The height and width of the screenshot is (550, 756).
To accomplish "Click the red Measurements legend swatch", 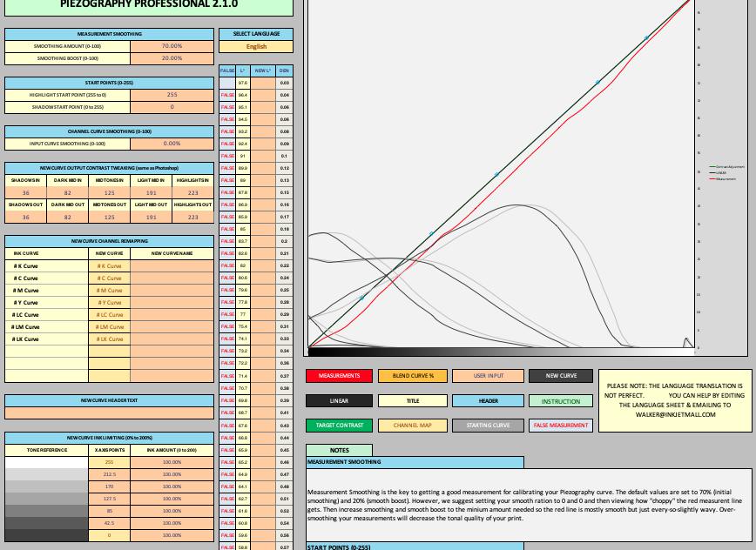I will point(339,376).
